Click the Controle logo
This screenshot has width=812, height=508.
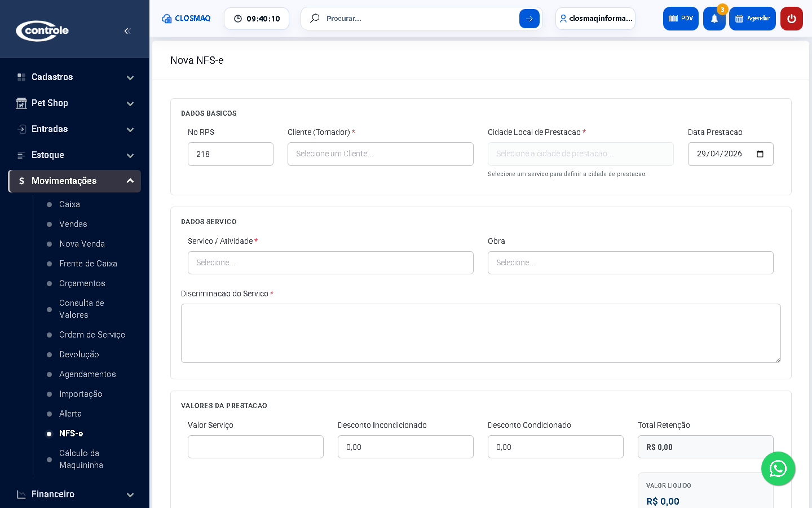42,30
